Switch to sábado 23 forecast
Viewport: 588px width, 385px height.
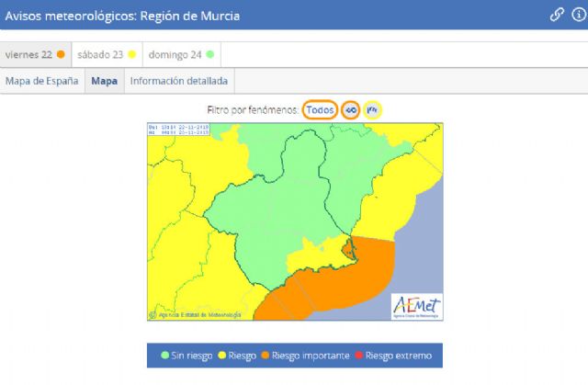[x=106, y=54]
